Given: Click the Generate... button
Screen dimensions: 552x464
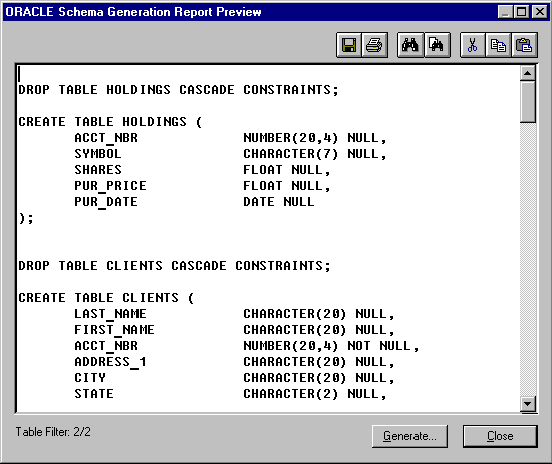Looking at the screenshot, I should tap(410, 436).
